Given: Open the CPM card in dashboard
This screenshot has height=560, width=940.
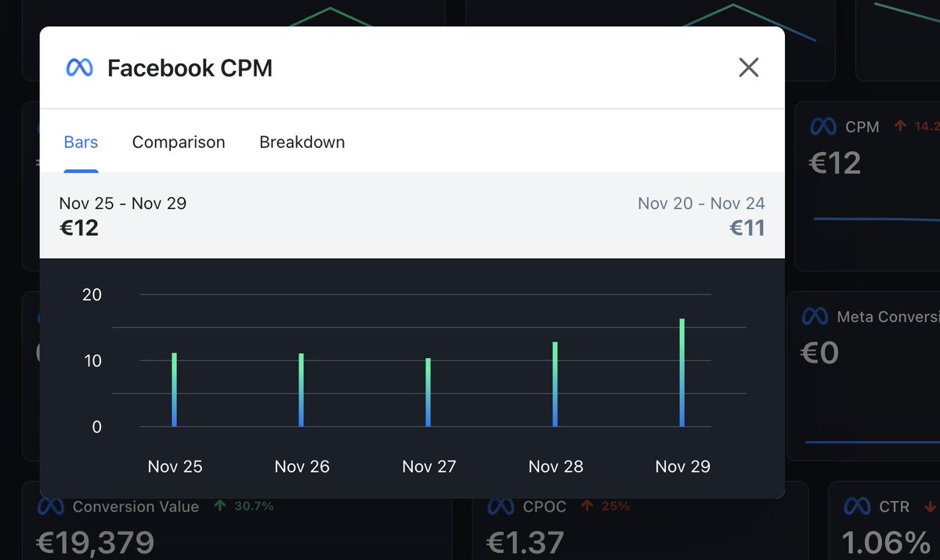Looking at the screenshot, I should point(868,186).
